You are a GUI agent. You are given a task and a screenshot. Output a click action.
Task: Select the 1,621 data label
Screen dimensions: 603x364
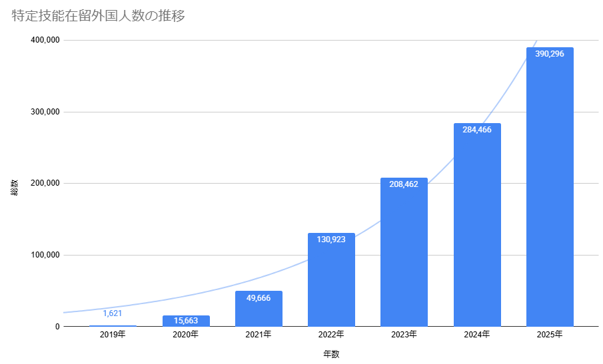pos(113,313)
